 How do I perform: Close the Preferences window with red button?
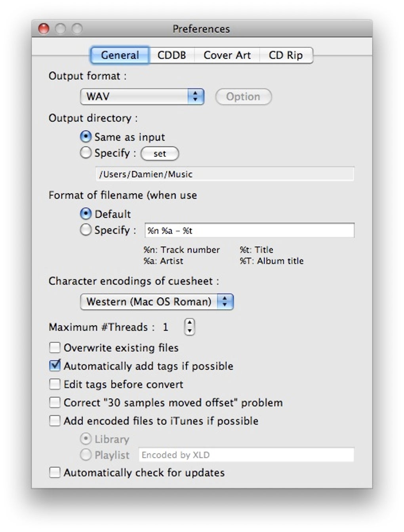click(44, 29)
